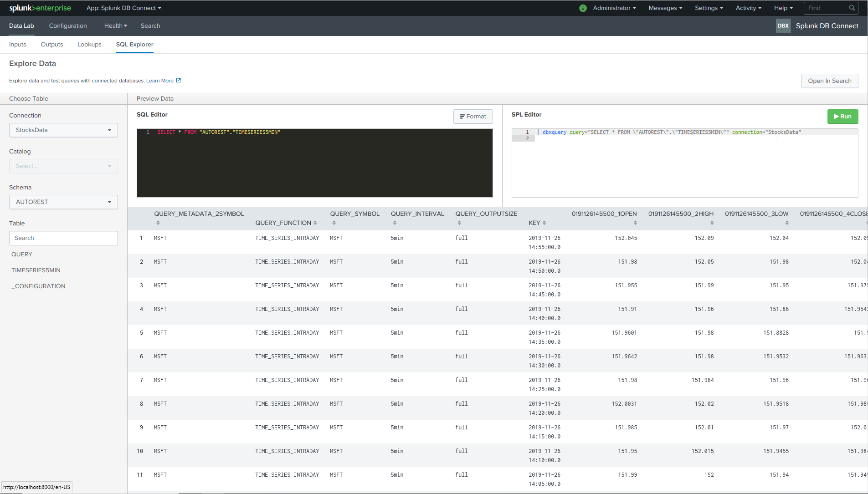Click the Format SQL button
The image size is (868, 494).
473,117
